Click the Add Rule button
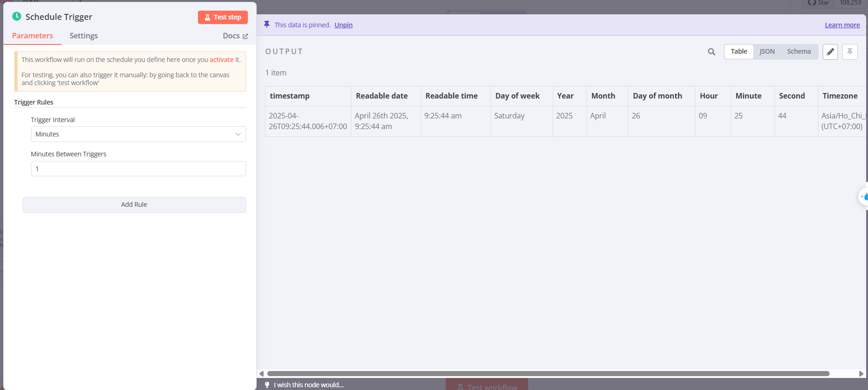Image resolution: width=868 pixels, height=390 pixels. click(134, 204)
